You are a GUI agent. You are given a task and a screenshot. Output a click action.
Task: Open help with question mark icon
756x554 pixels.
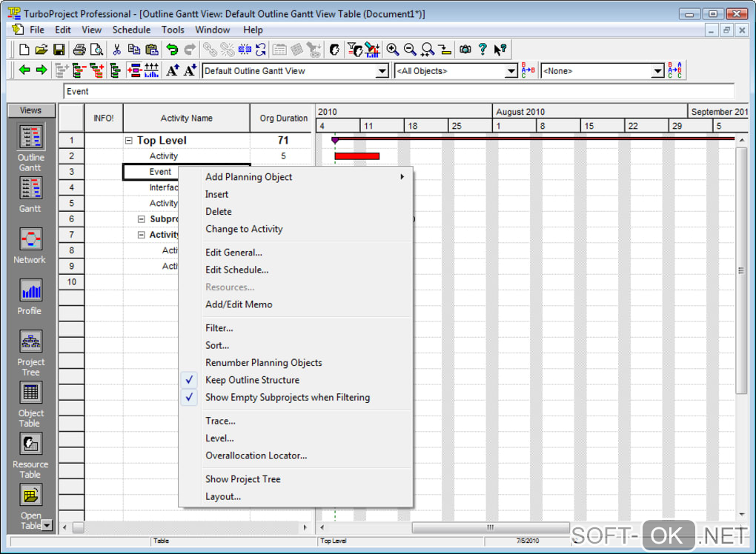483,49
